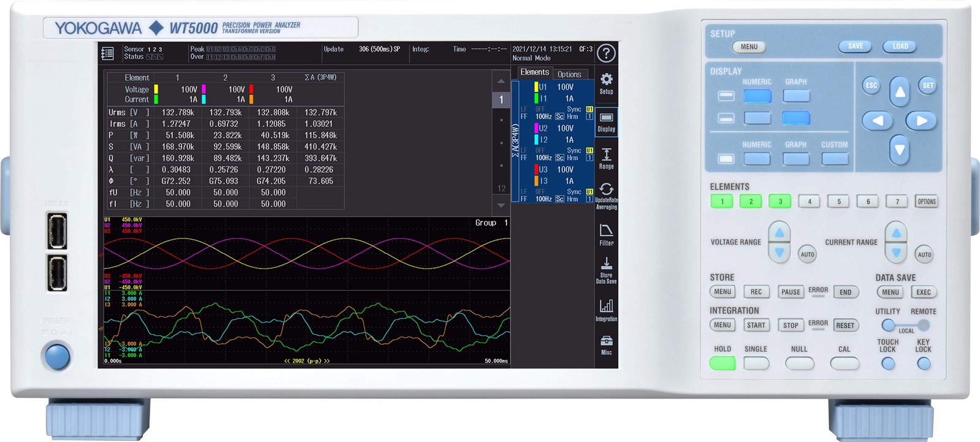Switch to the Options tab
980x442 pixels.
pyautogui.click(x=568, y=74)
